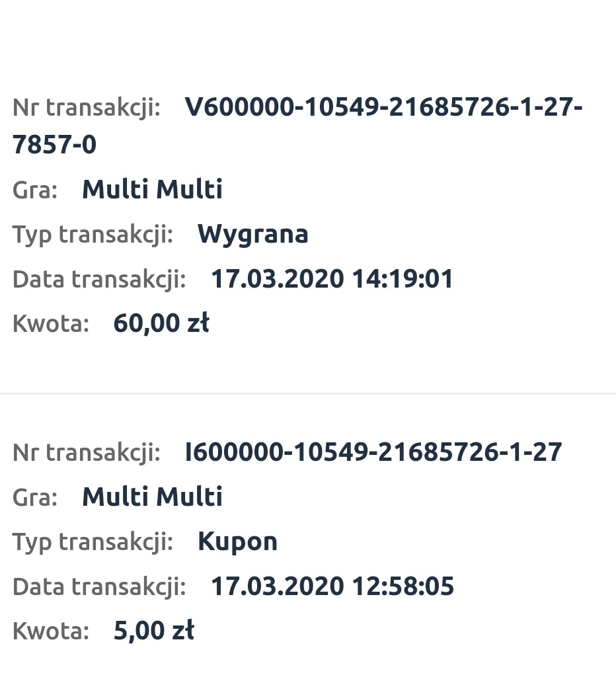Tap the date 17.03.2020 14:19:01
This screenshot has height=683, width=616.
332,278
